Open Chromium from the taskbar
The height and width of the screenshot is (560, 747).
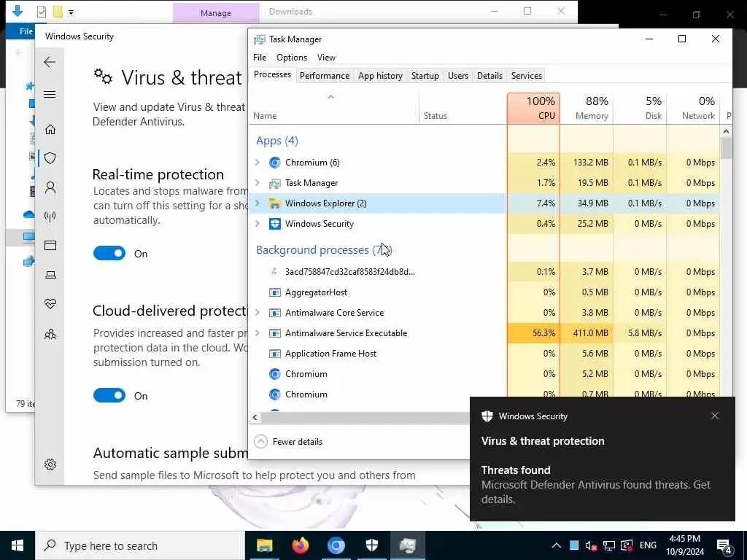336,545
